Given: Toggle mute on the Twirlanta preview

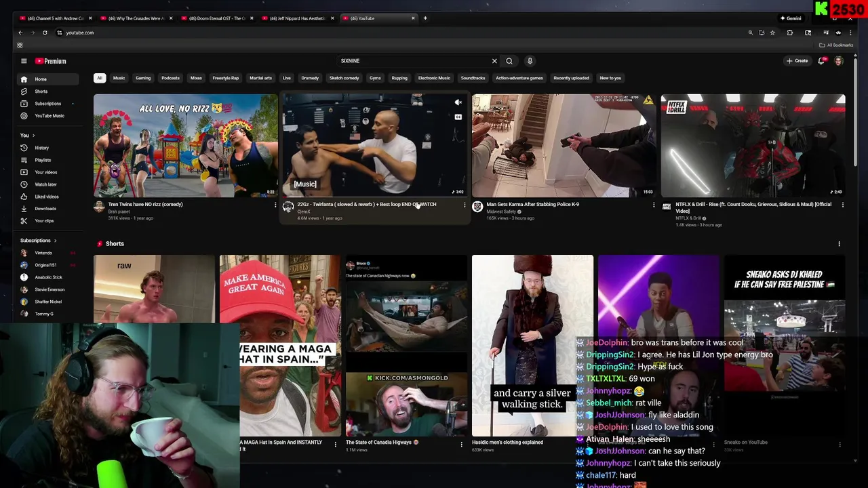Looking at the screenshot, I should pyautogui.click(x=458, y=103).
